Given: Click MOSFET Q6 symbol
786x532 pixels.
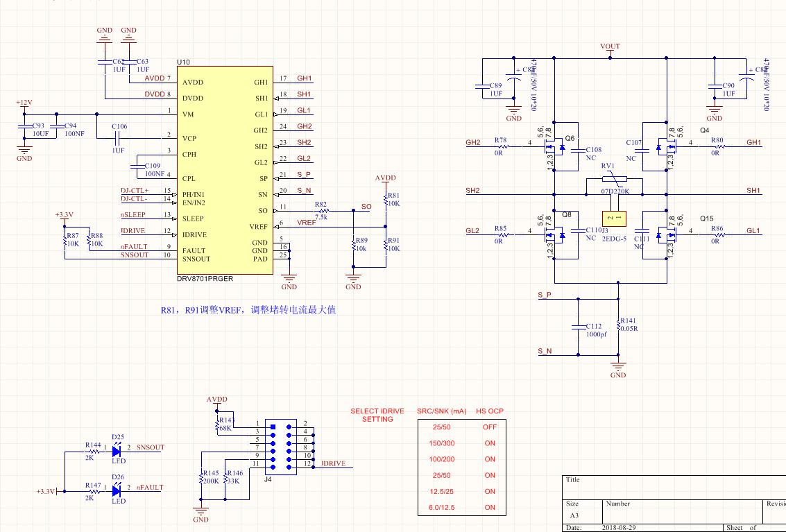Looking at the screenshot, I should point(554,147).
